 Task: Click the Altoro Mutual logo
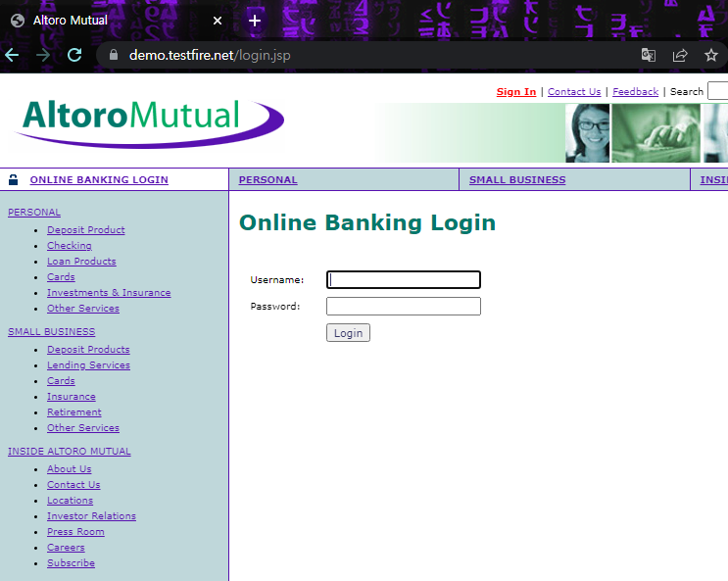(x=150, y=123)
